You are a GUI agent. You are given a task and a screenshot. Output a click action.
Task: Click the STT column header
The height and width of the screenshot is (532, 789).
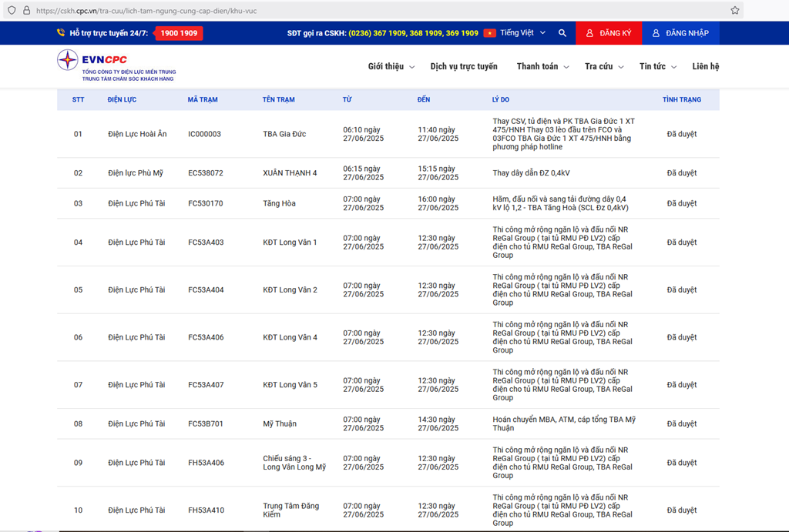coord(78,99)
